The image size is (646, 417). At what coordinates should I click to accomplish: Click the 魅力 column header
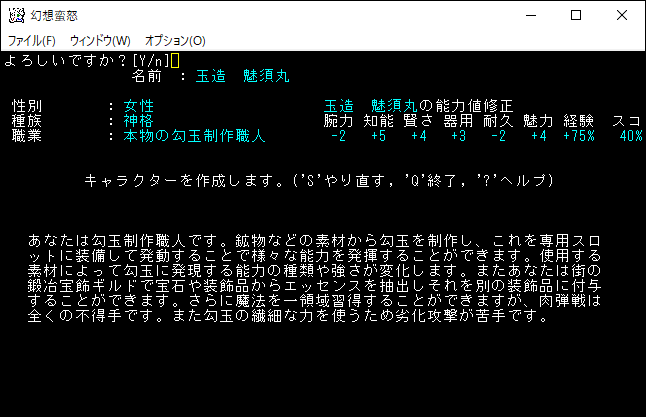538,121
